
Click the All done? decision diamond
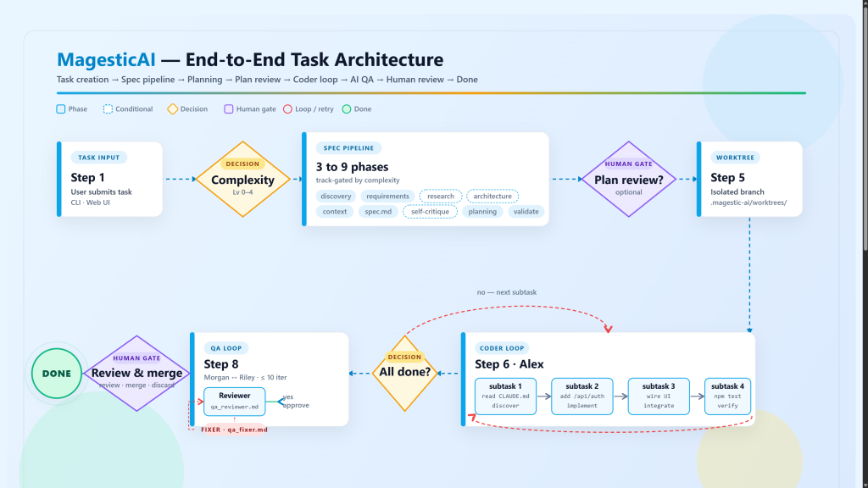pos(404,373)
